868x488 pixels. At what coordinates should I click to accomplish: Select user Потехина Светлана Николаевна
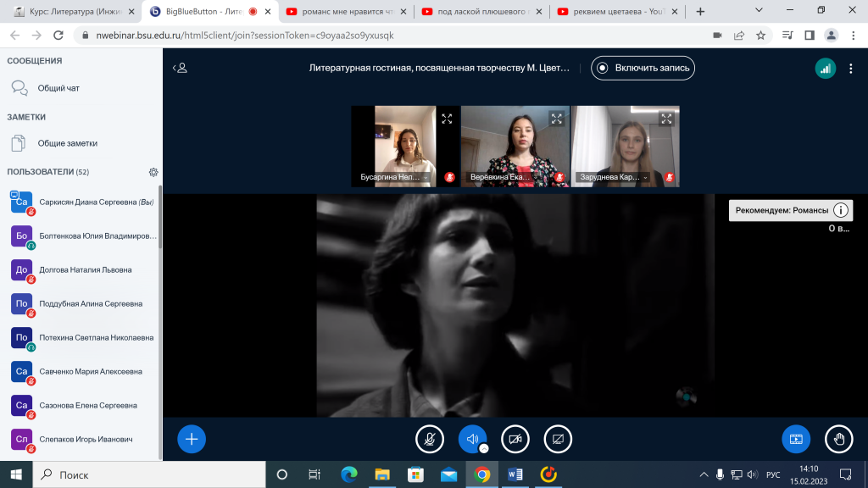tap(83, 337)
